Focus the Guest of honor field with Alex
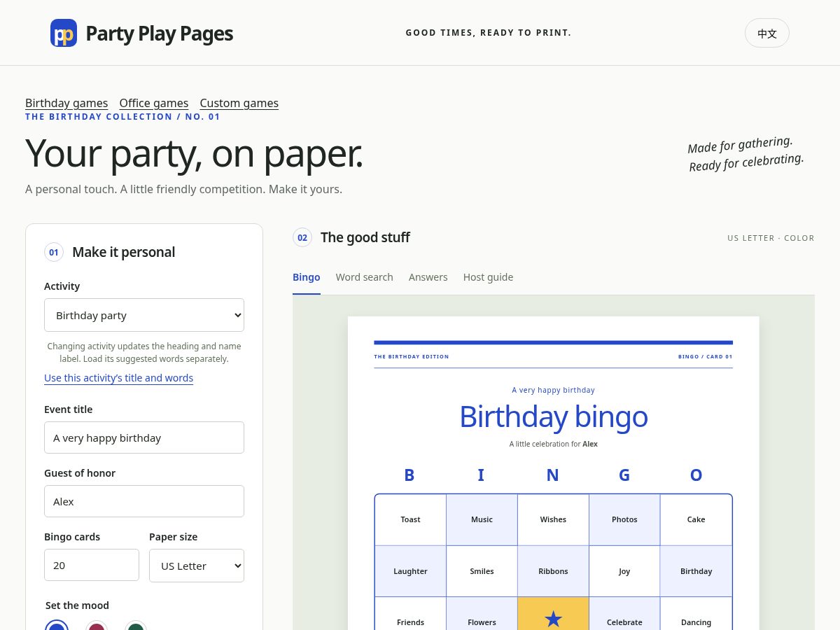This screenshot has width=840, height=630. (144, 501)
